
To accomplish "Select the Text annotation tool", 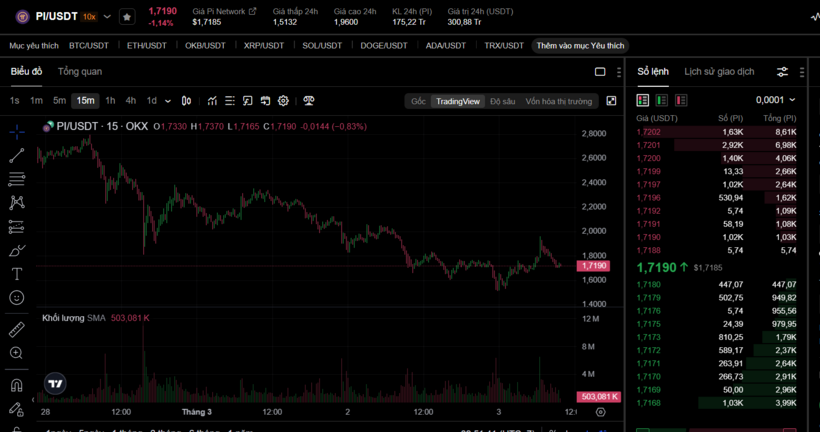I will 17,274.
